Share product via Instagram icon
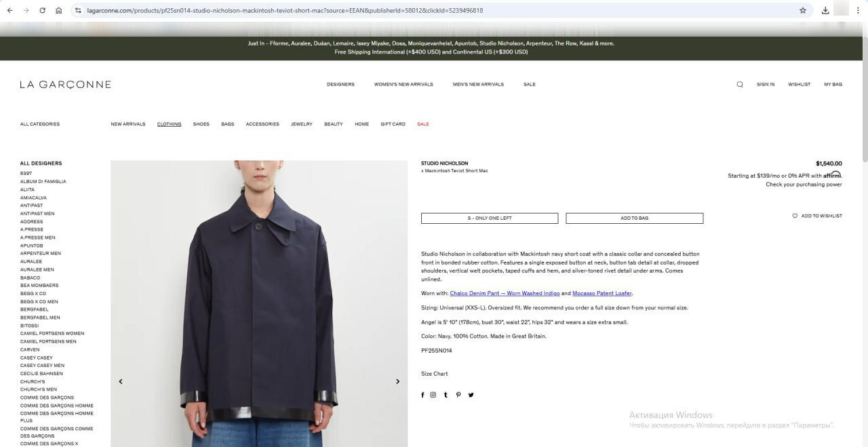Screen dimensions: 868x447 (x=433, y=395)
